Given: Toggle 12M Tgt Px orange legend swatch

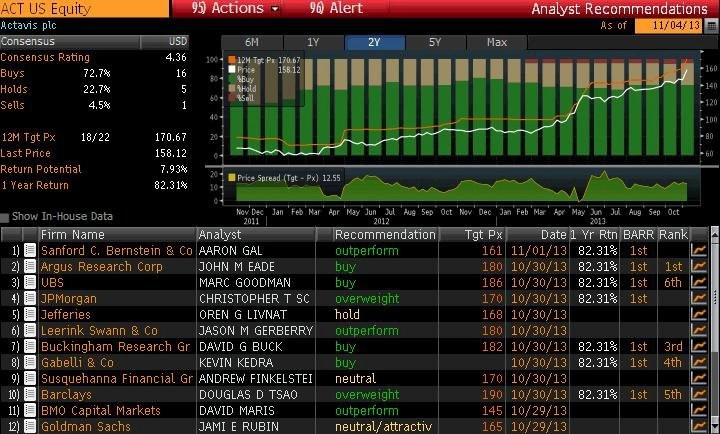Looking at the screenshot, I should pyautogui.click(x=232, y=60).
